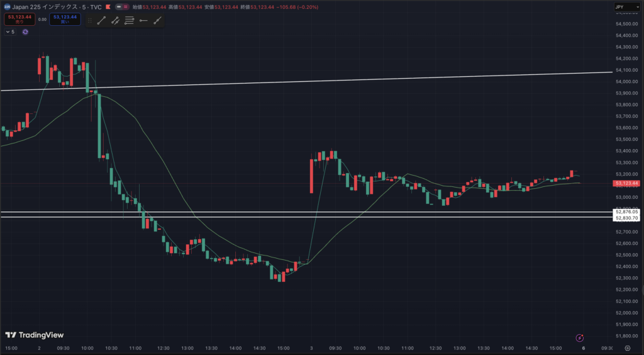Select the trend line drawing tool
Image resolution: width=644 pixels, height=355 pixels.
(101, 20)
